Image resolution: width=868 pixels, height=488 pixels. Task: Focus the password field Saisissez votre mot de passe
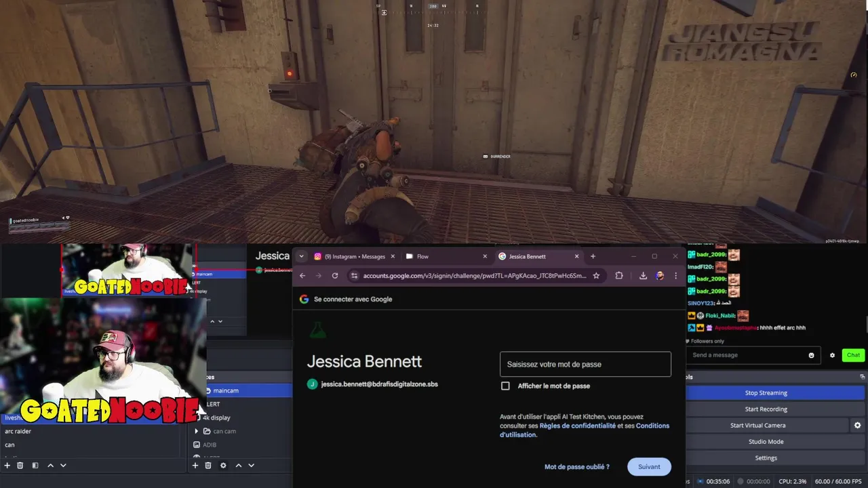[x=585, y=364]
